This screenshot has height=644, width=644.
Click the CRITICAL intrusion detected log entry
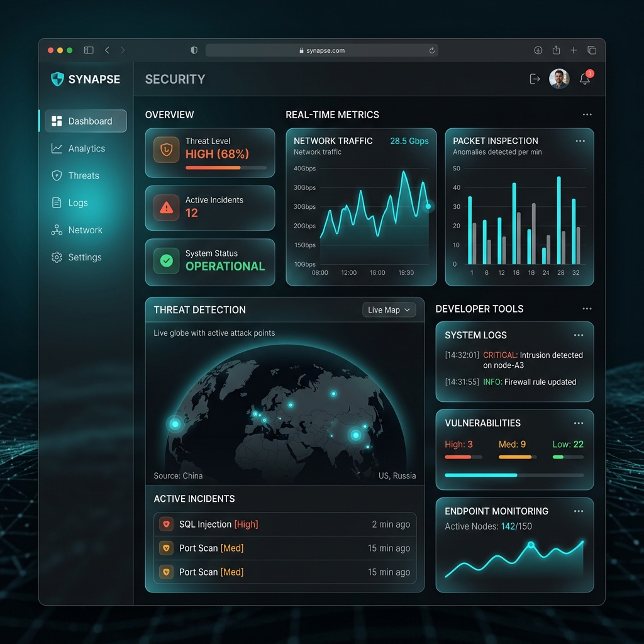point(514,360)
